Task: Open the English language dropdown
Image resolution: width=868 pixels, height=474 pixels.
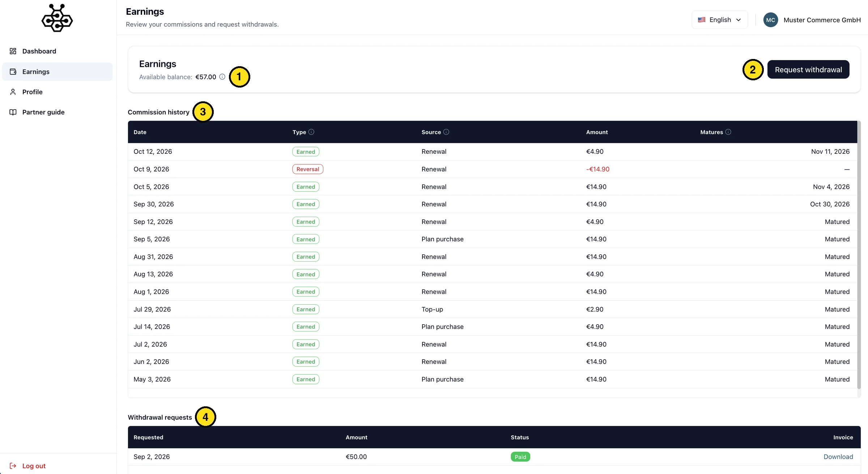Action: click(720, 20)
